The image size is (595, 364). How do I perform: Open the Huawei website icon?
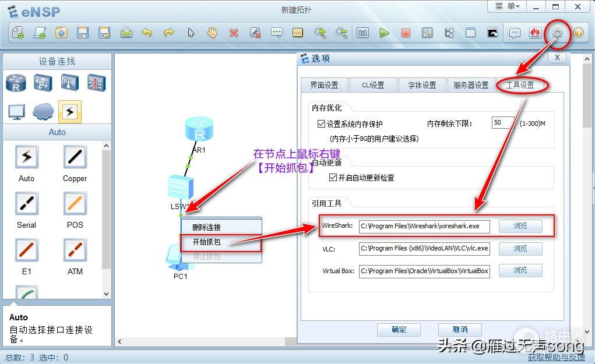pos(535,33)
